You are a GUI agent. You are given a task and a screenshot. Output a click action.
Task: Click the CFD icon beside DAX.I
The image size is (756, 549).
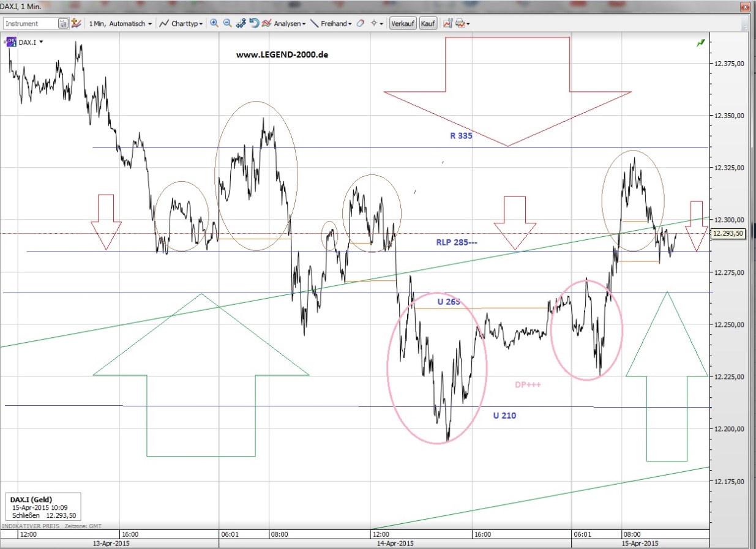[10, 42]
